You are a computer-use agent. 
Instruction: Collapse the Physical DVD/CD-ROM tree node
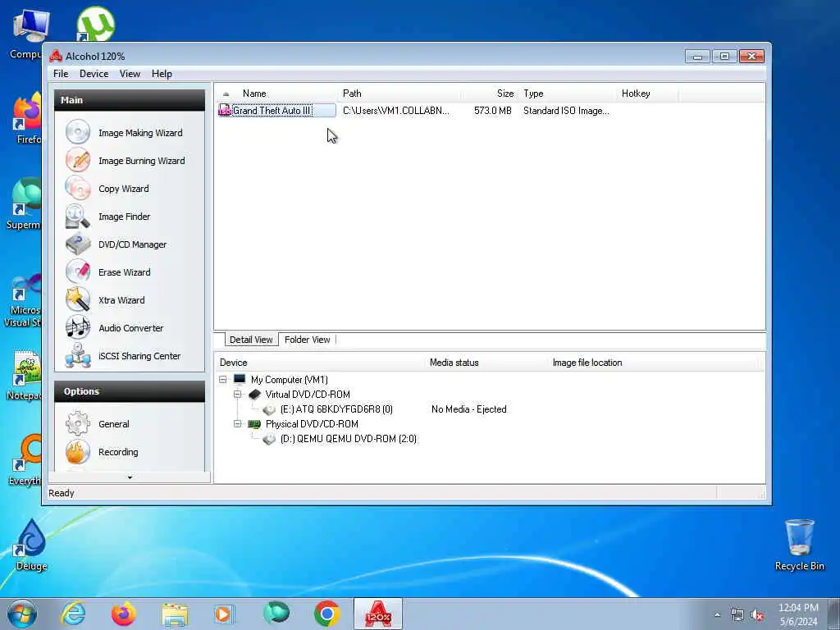coord(237,424)
